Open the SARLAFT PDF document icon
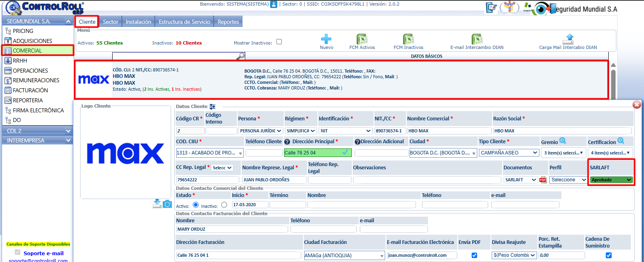The height and width of the screenshot is (262, 644). [543, 180]
